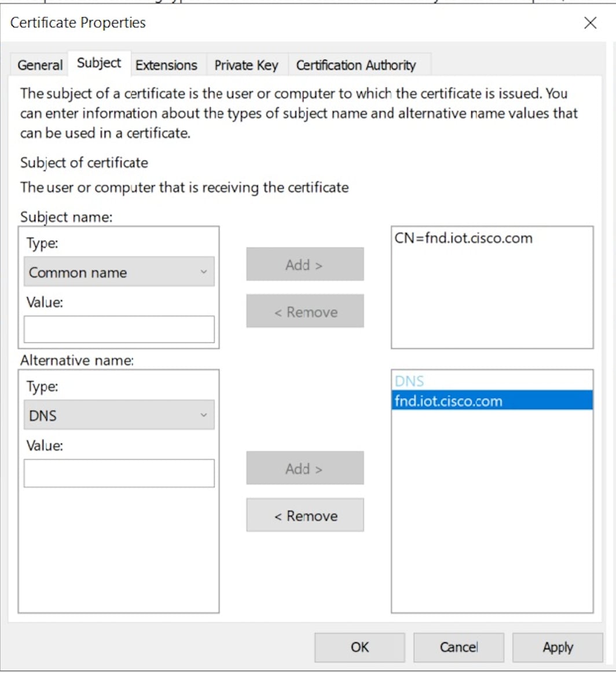Switch to the General tab
Viewport: 616px width, 673px height.
pos(40,65)
